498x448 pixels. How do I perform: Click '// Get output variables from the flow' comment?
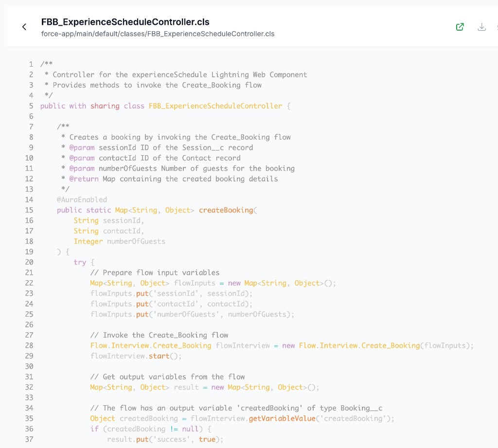click(167, 377)
